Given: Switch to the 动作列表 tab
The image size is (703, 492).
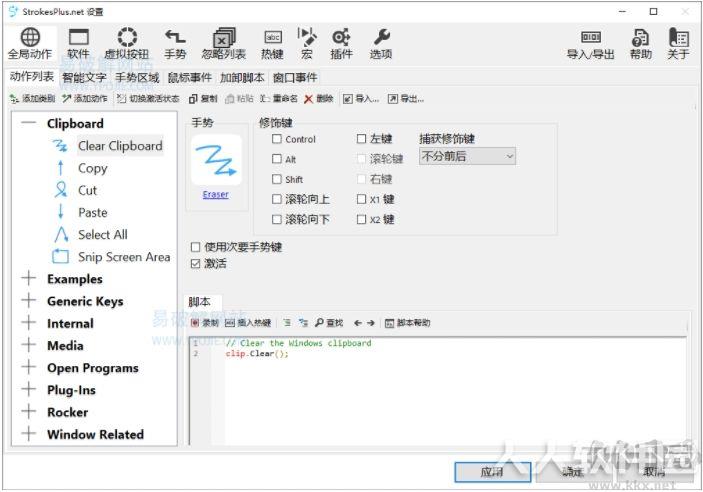Looking at the screenshot, I should click(x=31, y=77).
